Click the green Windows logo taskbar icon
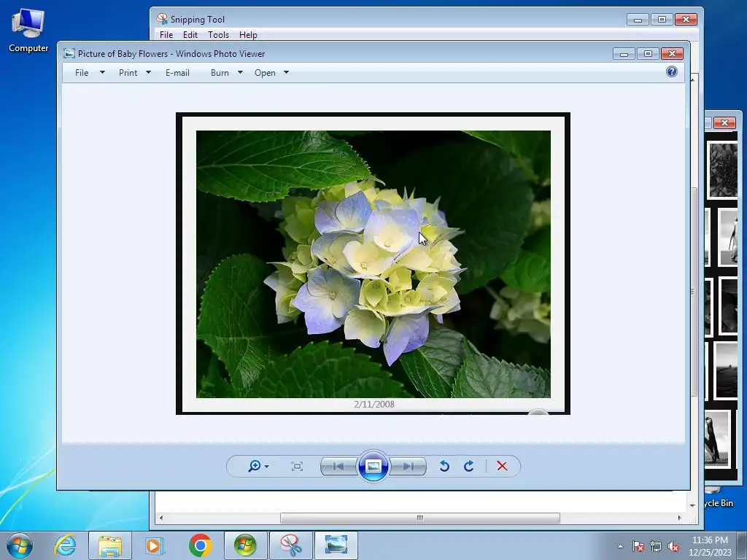The height and width of the screenshot is (560, 747). (x=245, y=545)
